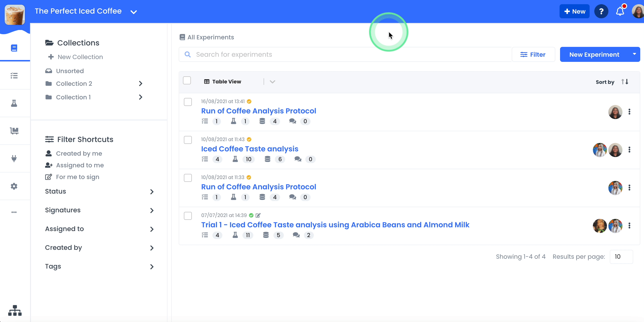Click the org chart icon at bottom left

(15, 311)
